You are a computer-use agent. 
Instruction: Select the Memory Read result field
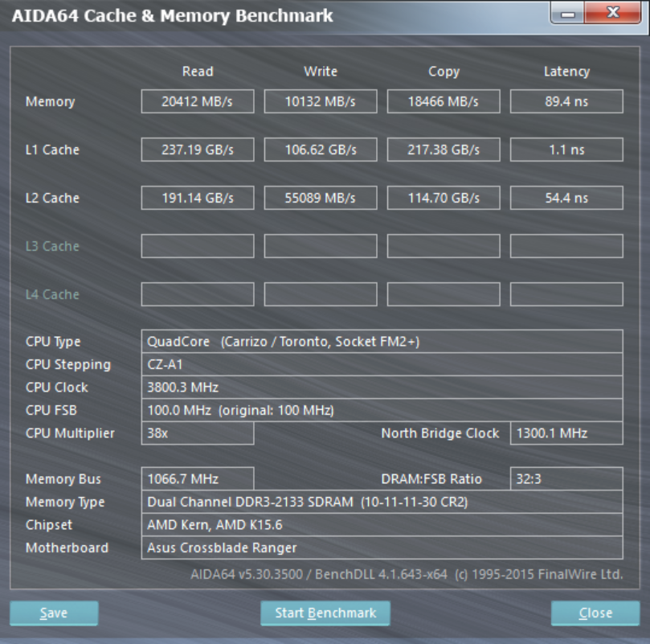click(197, 101)
